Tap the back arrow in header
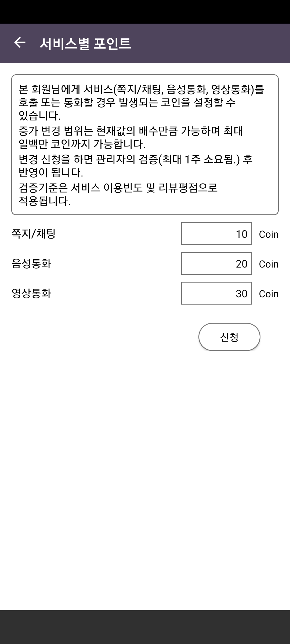The height and width of the screenshot is (644, 290). [20, 43]
